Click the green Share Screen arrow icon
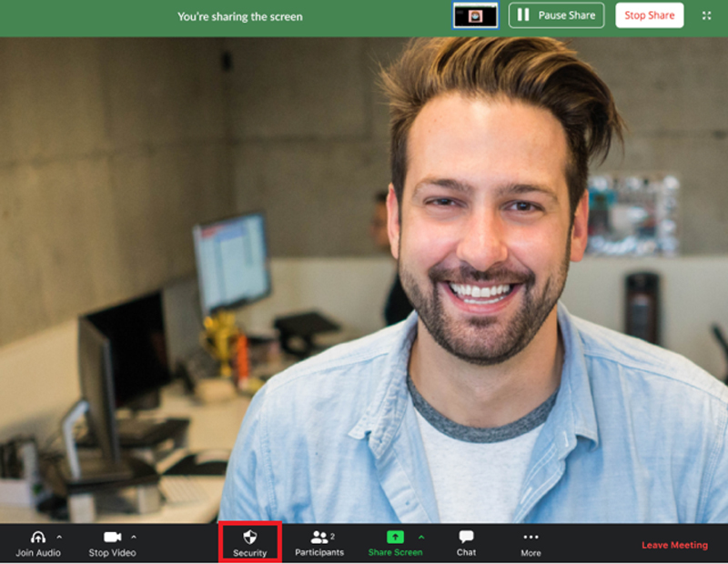This screenshot has width=728, height=564. (395, 537)
